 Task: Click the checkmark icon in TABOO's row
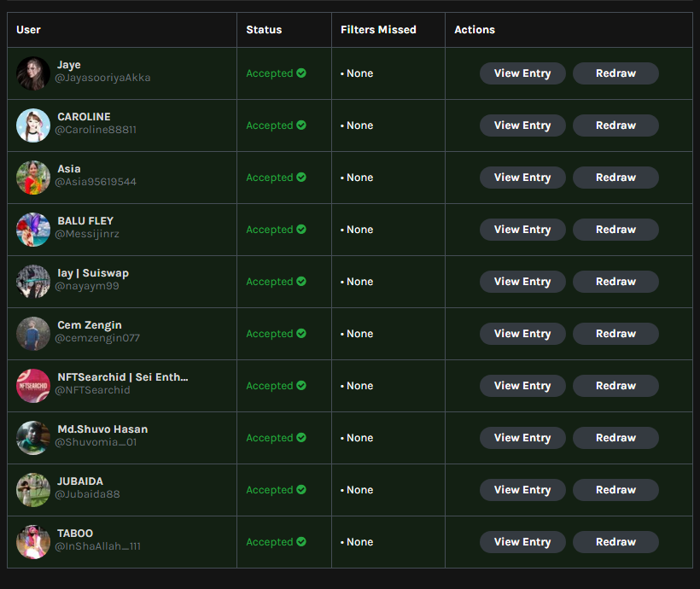(301, 541)
